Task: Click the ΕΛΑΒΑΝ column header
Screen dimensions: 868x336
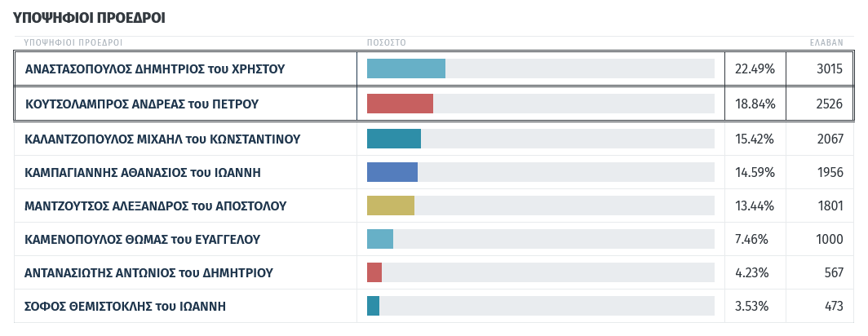Action: (826, 42)
